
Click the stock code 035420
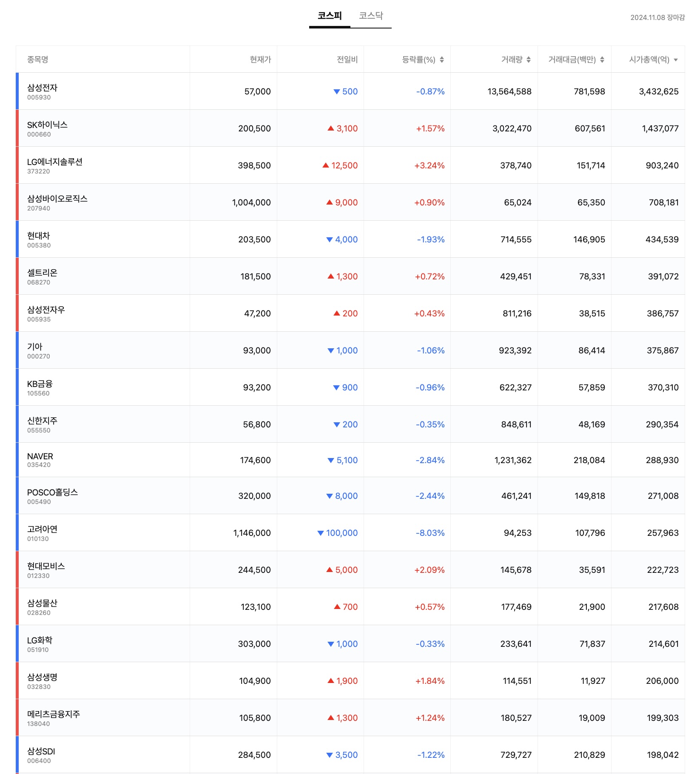39,465
